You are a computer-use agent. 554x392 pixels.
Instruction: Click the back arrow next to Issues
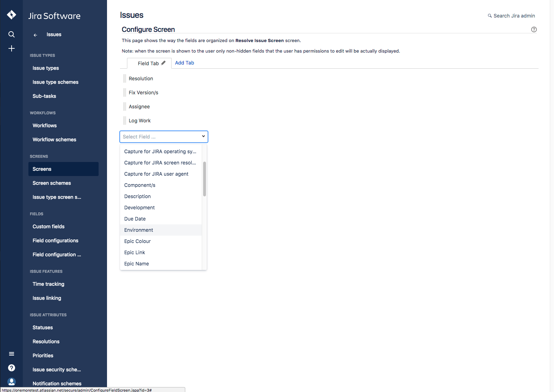(35, 35)
